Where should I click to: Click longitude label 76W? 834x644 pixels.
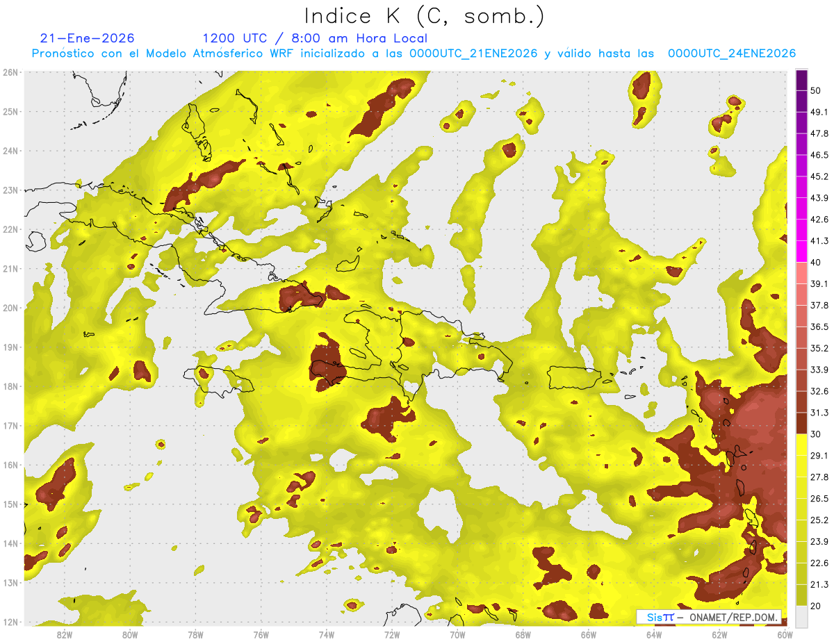tap(261, 634)
